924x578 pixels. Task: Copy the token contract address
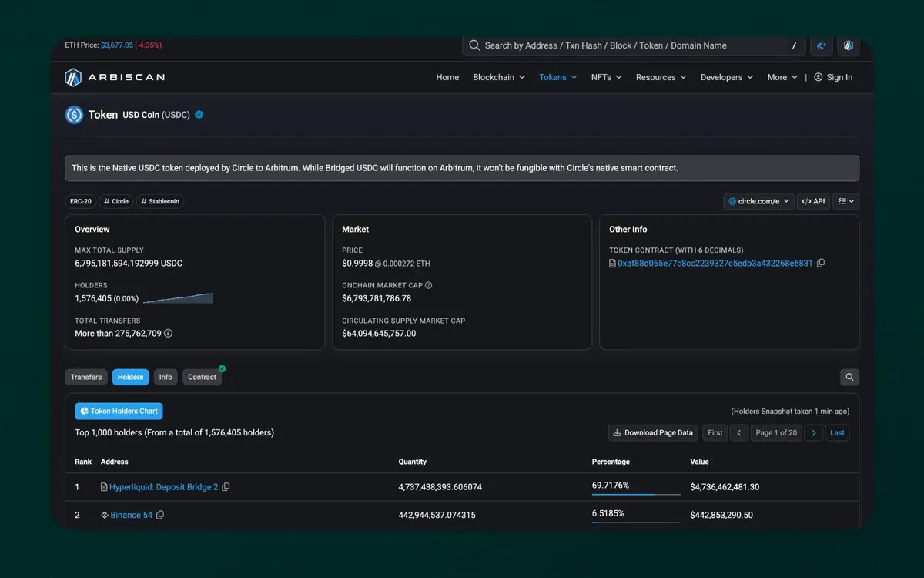(x=821, y=264)
